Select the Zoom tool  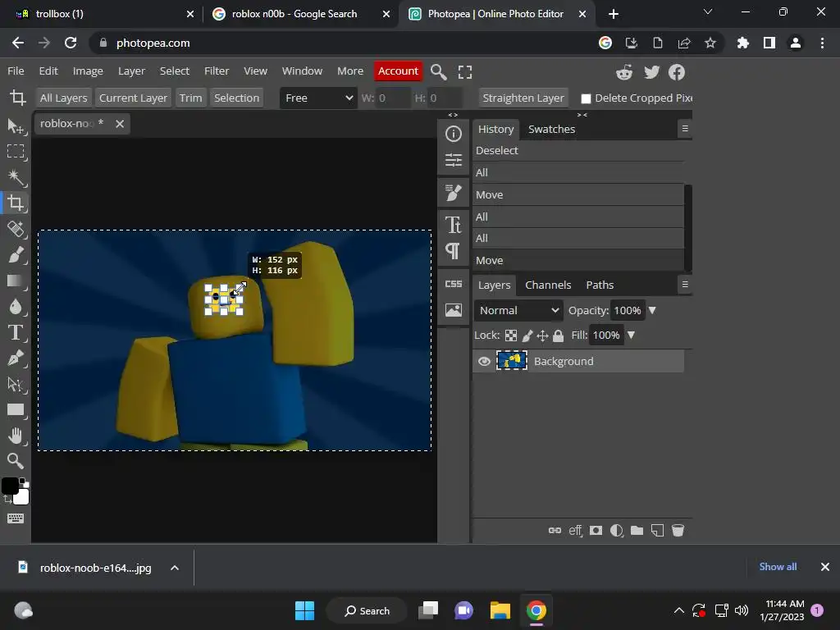tap(16, 461)
